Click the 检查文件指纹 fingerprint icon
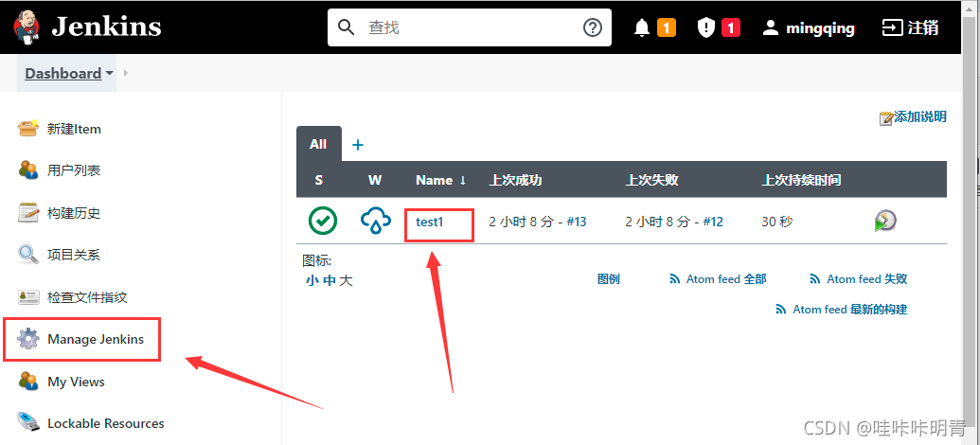 pyautogui.click(x=28, y=297)
